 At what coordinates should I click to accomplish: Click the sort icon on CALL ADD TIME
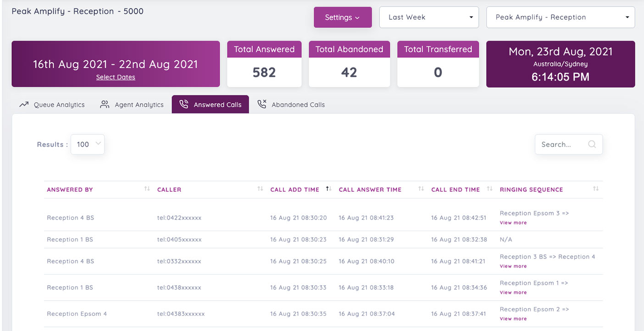328,188
